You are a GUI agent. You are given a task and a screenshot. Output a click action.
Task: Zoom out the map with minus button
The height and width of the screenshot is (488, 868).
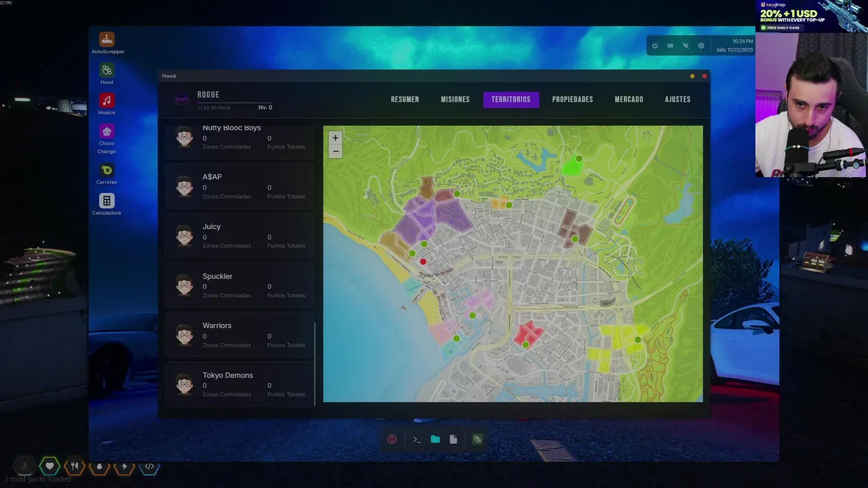pos(335,151)
